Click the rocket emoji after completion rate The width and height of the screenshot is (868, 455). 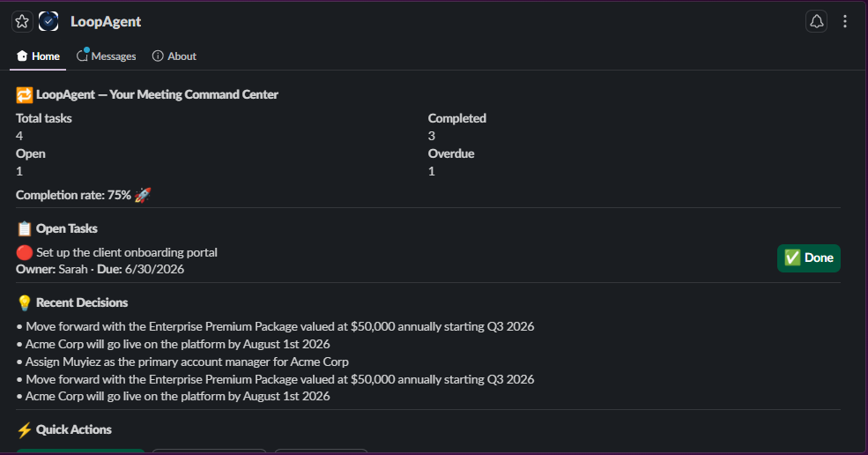coord(142,195)
